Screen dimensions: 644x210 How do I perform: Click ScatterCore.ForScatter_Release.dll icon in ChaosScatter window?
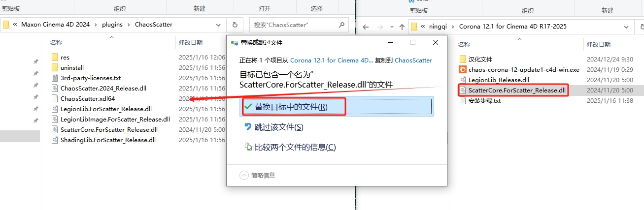tap(55, 129)
